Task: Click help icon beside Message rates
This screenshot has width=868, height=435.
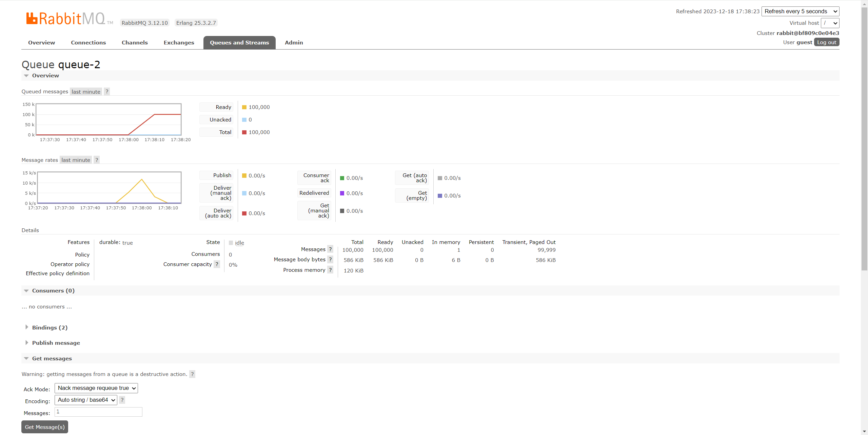Action: (x=97, y=160)
